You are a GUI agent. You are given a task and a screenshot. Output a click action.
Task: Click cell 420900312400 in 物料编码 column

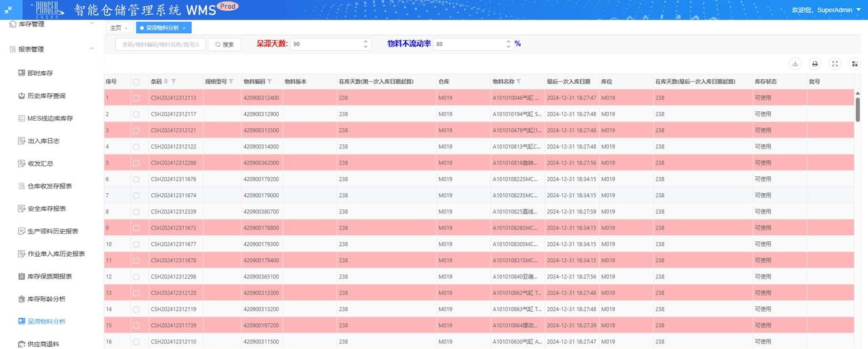[261, 98]
